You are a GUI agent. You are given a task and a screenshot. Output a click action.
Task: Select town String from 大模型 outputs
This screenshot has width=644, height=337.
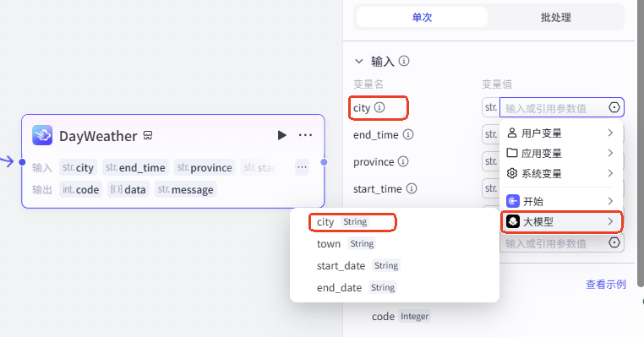point(395,244)
